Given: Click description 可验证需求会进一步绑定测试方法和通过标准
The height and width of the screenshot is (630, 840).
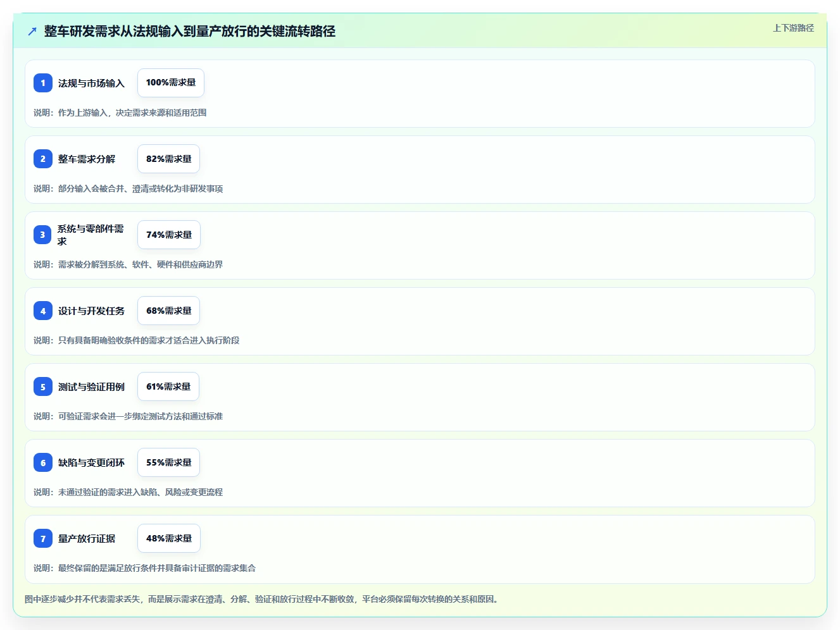Looking at the screenshot, I should (x=141, y=416).
